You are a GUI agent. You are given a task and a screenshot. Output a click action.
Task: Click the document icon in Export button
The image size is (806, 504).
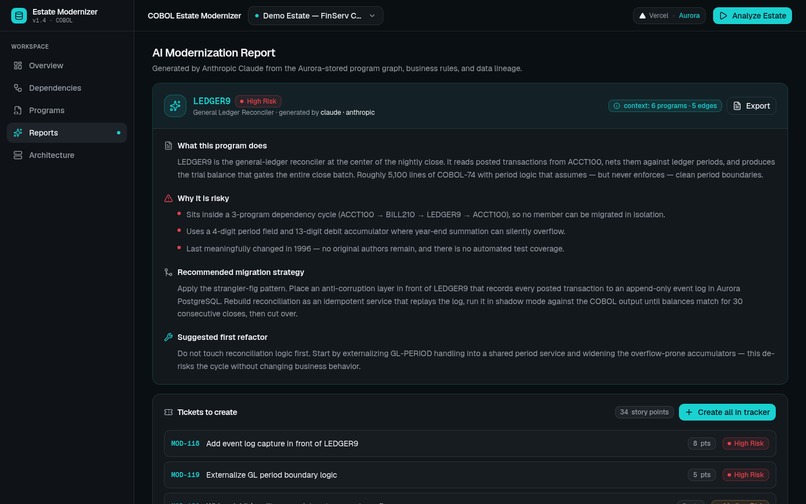[x=737, y=106]
